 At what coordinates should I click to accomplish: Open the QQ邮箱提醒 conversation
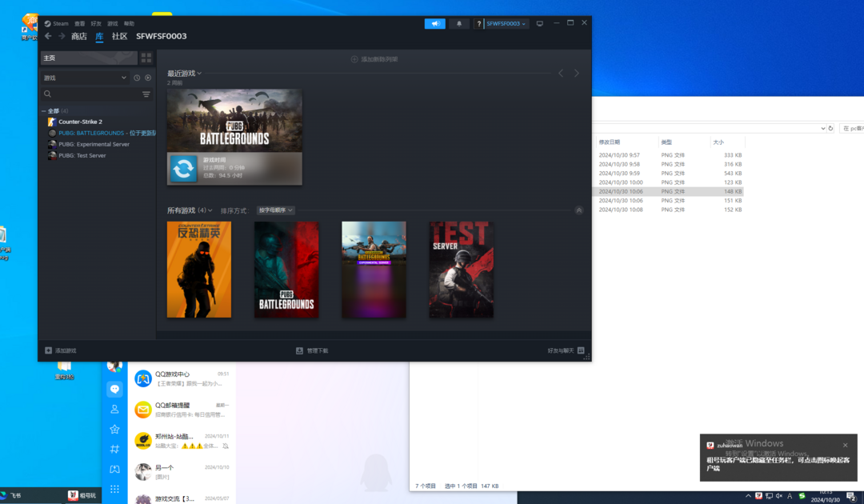pyautogui.click(x=182, y=410)
